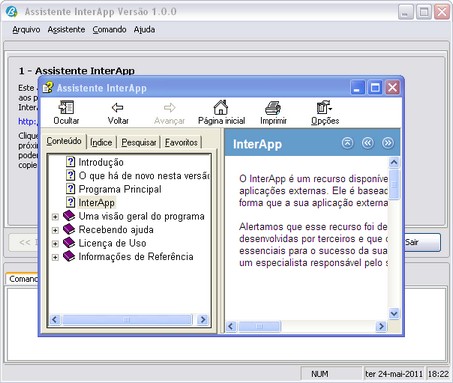Click the topic pane horizontal scroll right arrow
453x383 pixels.
pyautogui.click(x=381, y=326)
